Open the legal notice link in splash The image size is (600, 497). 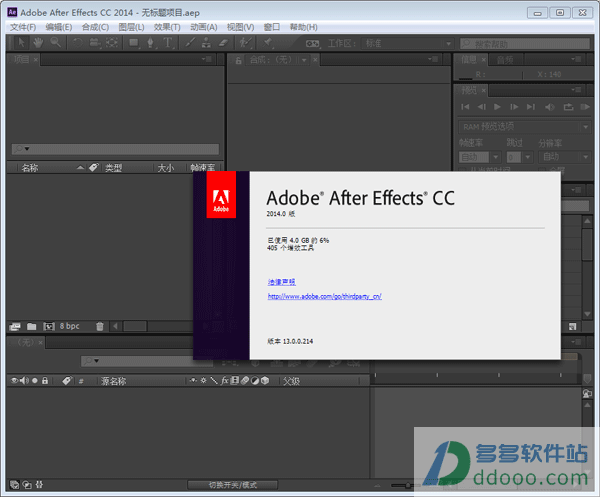point(282,282)
